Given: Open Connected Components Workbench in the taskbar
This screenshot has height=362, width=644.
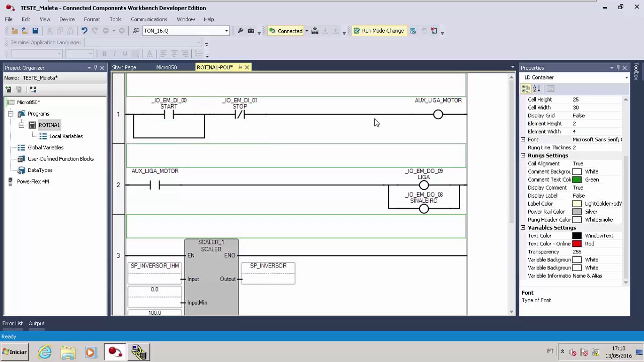Looking at the screenshot, I should pos(115,352).
